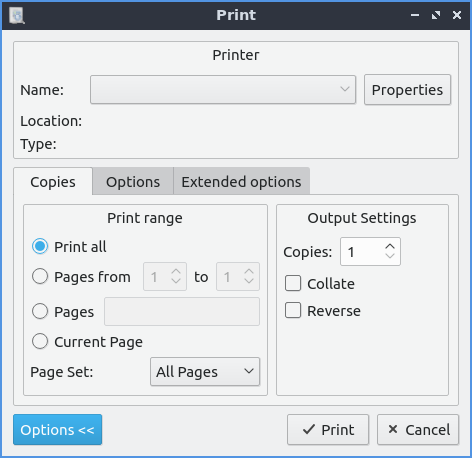Tick the Reverse checkbox
This screenshot has height=458, width=472.
point(293,310)
